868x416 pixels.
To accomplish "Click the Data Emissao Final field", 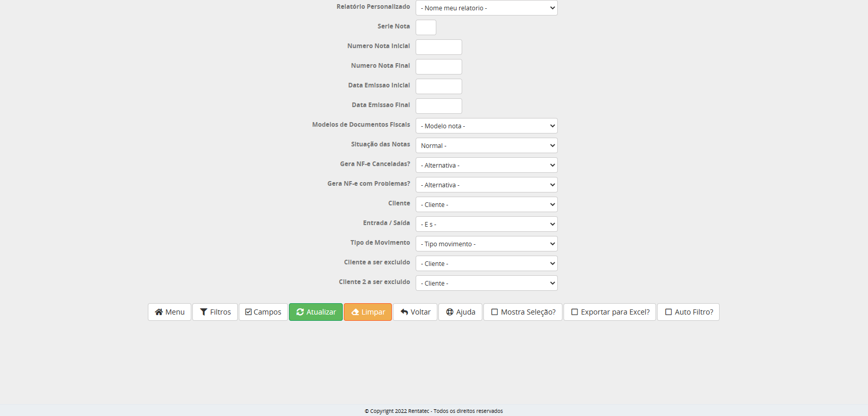I will pos(438,106).
